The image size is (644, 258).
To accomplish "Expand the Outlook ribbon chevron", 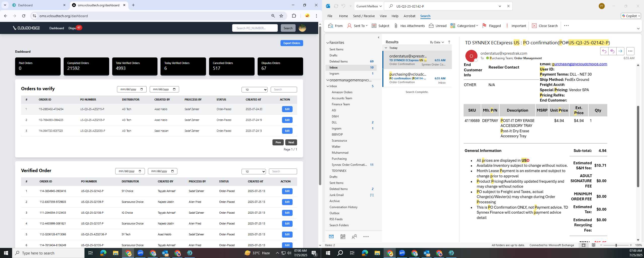I will [x=638, y=28].
